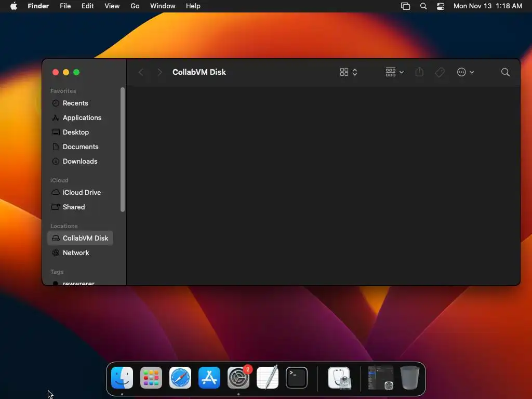This screenshot has width=532, height=399.
Task: Open the Action ellipsis dropdown menu
Action: pos(465,72)
